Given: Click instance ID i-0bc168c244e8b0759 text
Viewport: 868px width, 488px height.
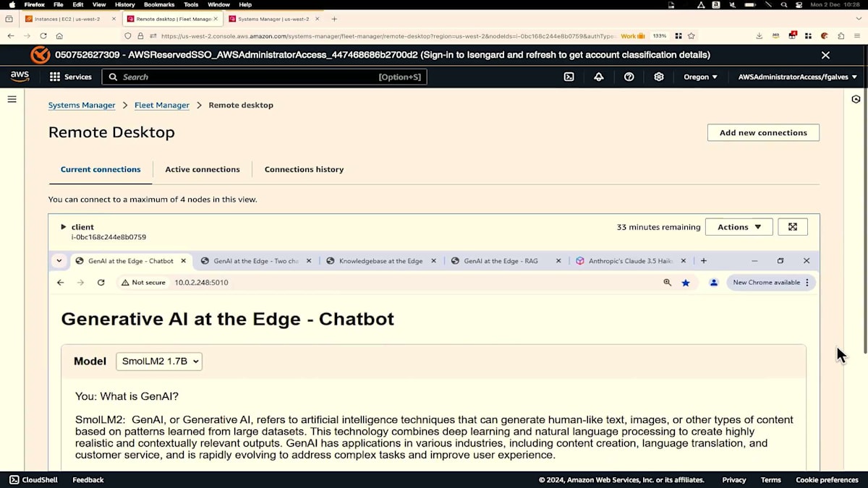Looking at the screenshot, I should (x=109, y=237).
